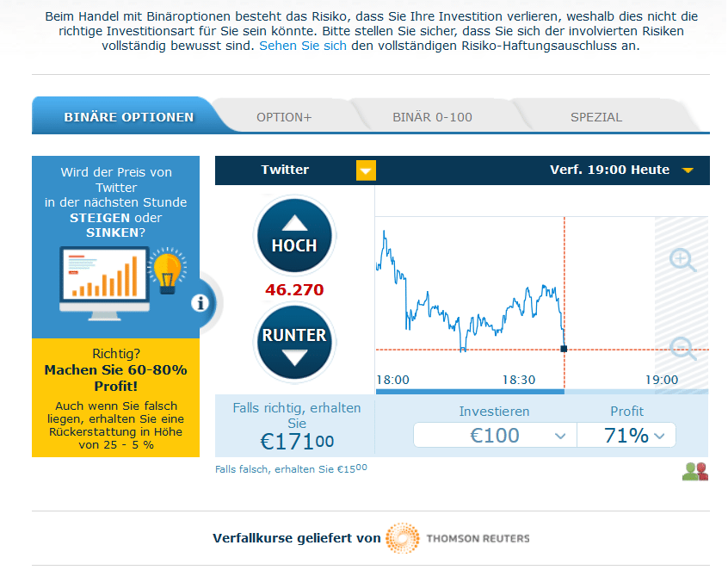Select the BINÄRE OPTIONEN tab
The width and height of the screenshot is (728, 570).
click(x=128, y=117)
